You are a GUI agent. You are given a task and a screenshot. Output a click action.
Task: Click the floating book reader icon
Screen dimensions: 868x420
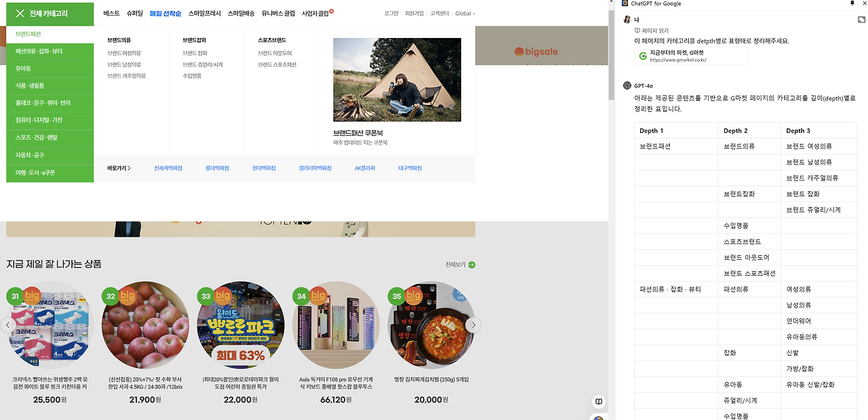click(x=599, y=401)
